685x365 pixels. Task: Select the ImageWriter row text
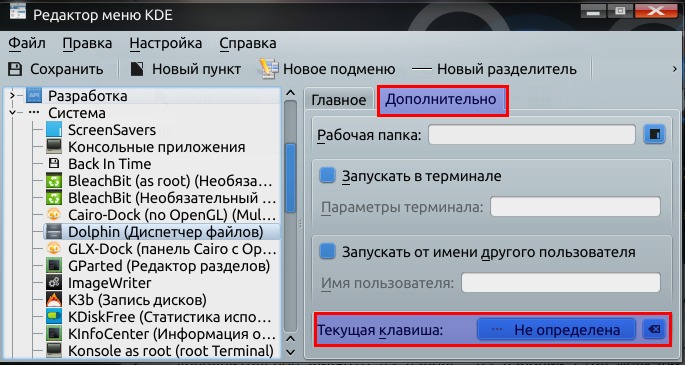[x=110, y=283]
